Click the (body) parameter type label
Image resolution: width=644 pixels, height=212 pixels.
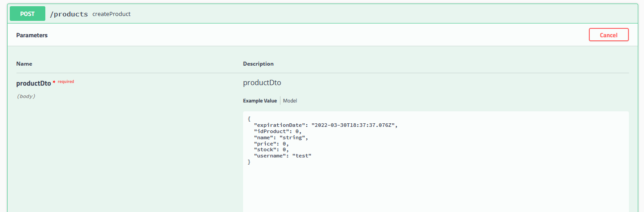[26, 96]
